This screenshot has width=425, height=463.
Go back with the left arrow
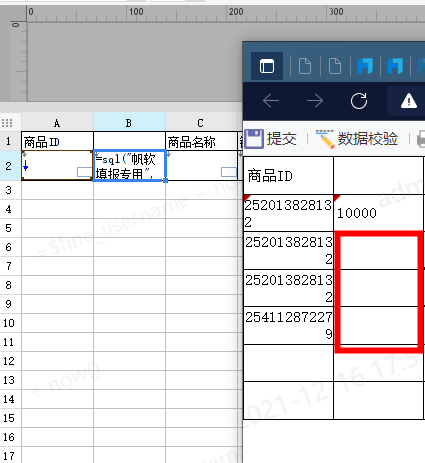pos(271,101)
